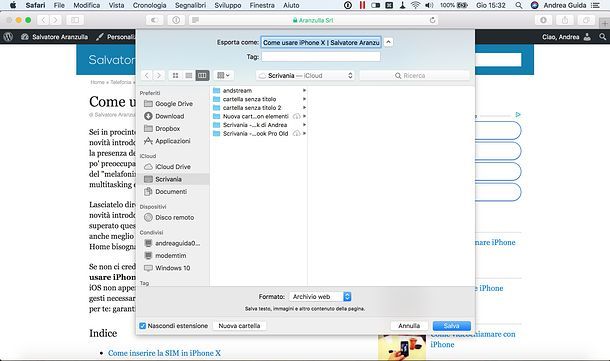Click the Safari reload page icon
The image size is (610, 361).
click(432, 20)
